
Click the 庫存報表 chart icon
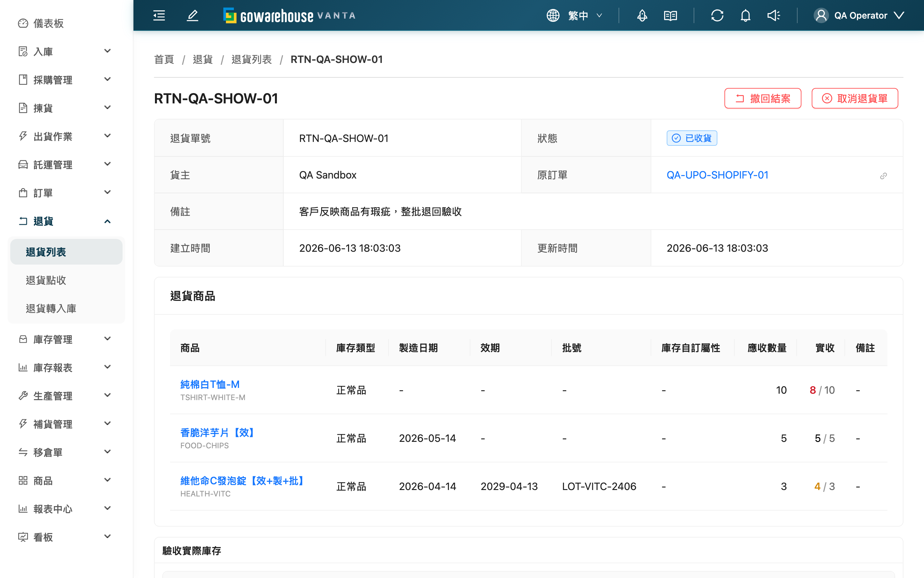point(23,367)
